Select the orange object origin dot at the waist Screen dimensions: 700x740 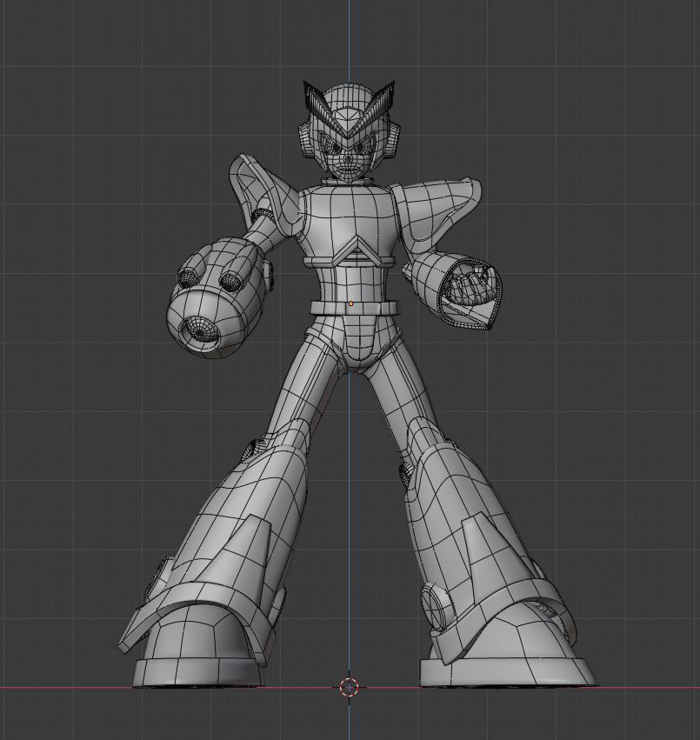[350, 303]
